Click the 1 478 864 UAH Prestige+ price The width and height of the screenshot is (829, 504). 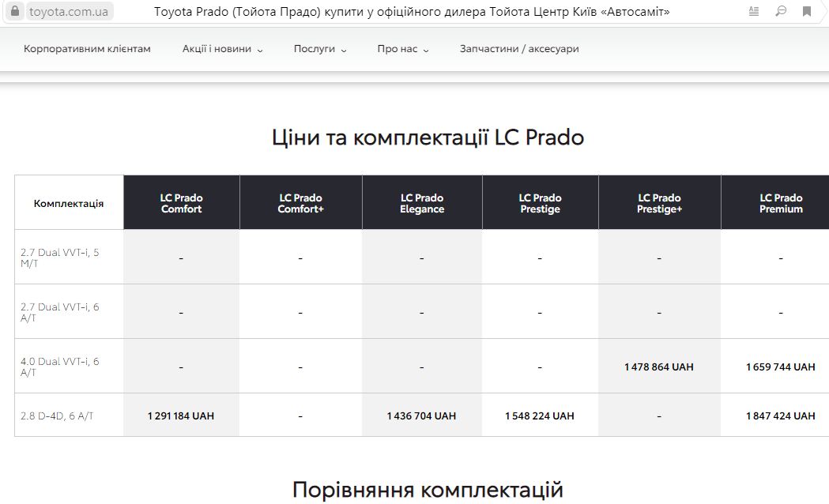pyautogui.click(x=659, y=367)
